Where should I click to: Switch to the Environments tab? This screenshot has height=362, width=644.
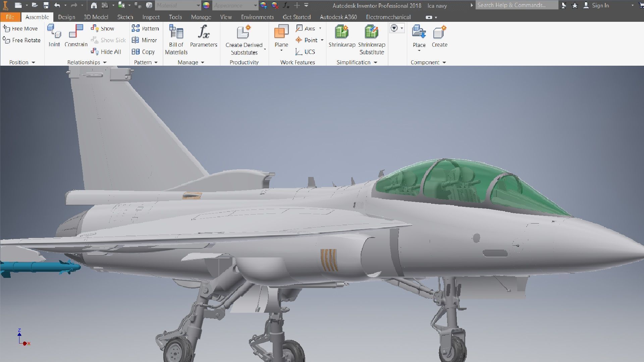pyautogui.click(x=257, y=17)
